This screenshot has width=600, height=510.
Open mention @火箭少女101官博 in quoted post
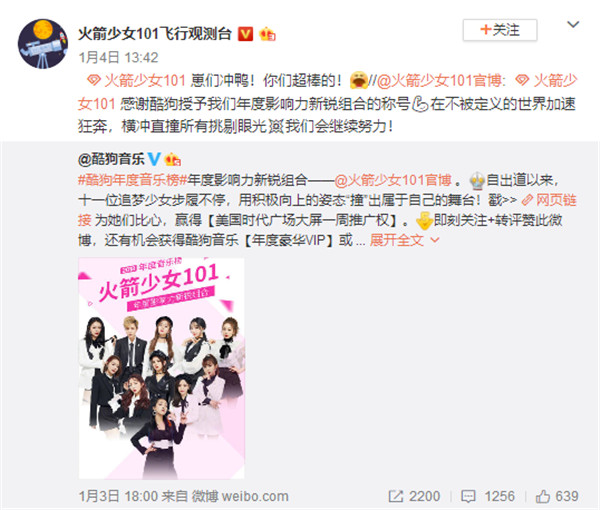coord(393,180)
